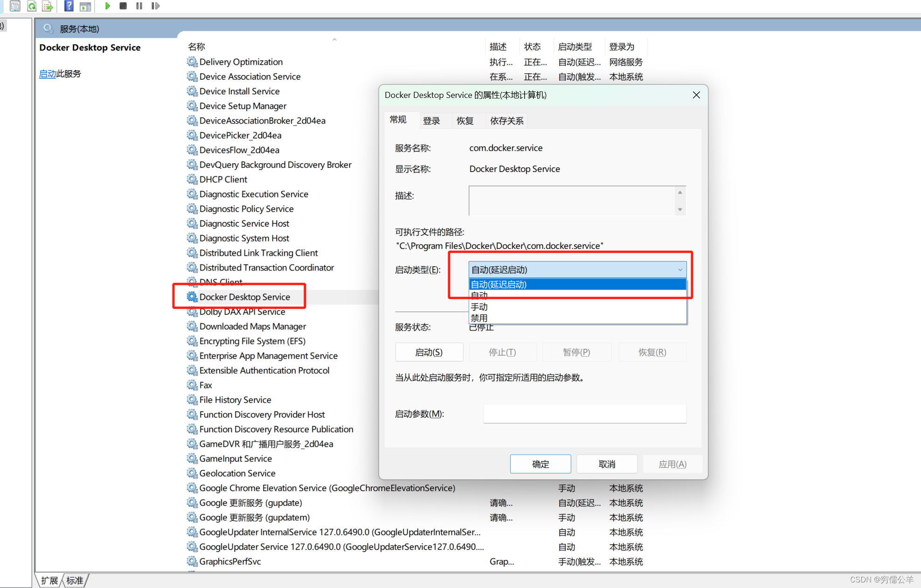Click the 启动参数 input field
The height and width of the screenshot is (588, 921).
[x=584, y=414]
